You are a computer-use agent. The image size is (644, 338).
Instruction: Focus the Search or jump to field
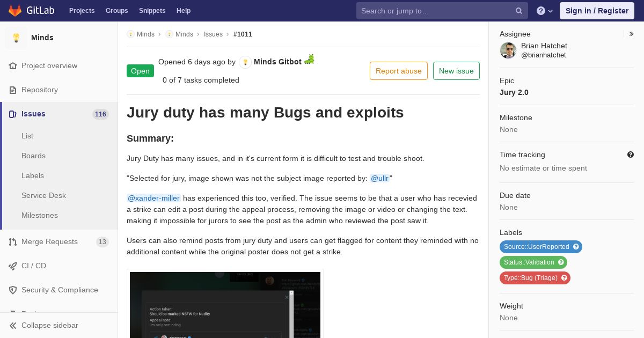coord(442,11)
